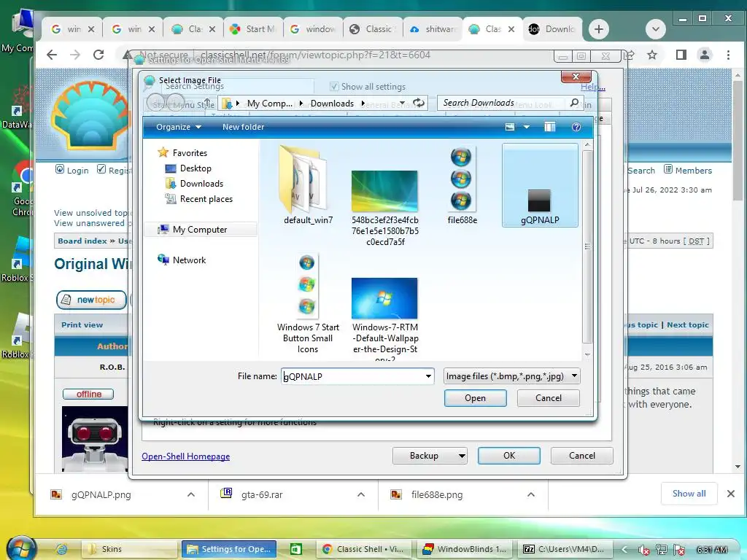The width and height of the screenshot is (747, 560).
Task: Open a new Chrome tab
Action: click(598, 29)
